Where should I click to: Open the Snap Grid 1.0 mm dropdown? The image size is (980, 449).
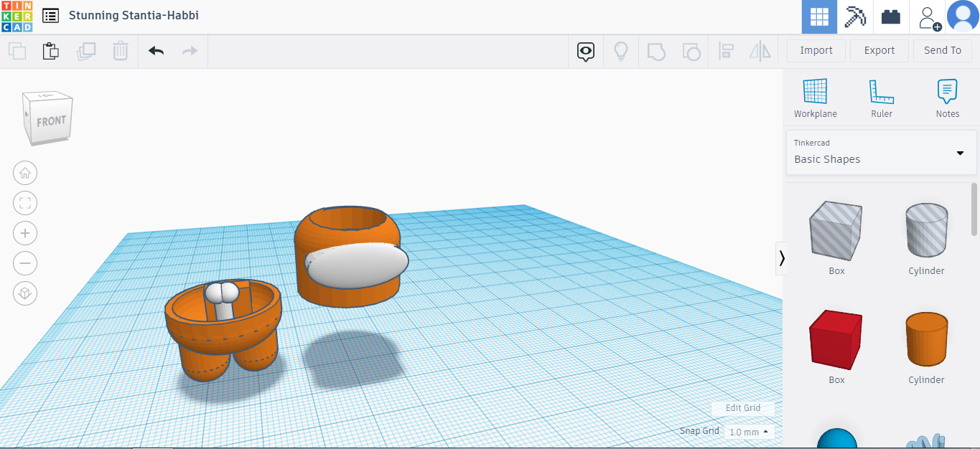(x=749, y=432)
